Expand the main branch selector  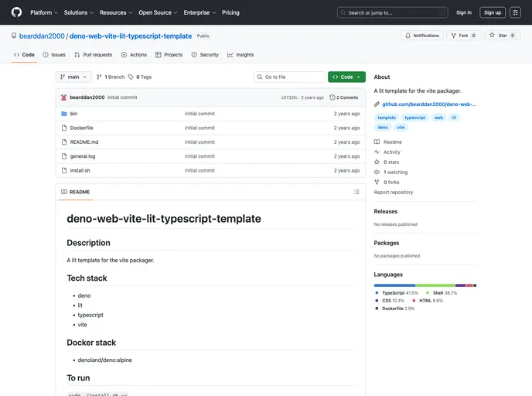click(x=73, y=77)
